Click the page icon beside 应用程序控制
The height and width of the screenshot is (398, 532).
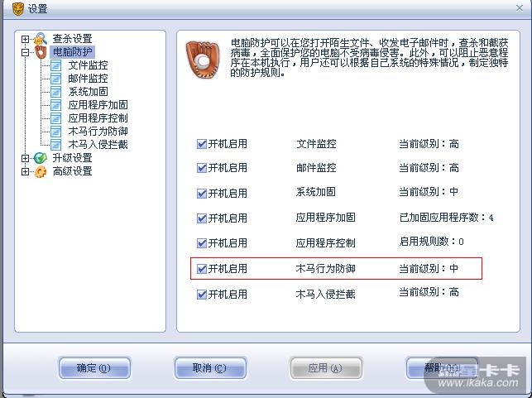(x=55, y=118)
